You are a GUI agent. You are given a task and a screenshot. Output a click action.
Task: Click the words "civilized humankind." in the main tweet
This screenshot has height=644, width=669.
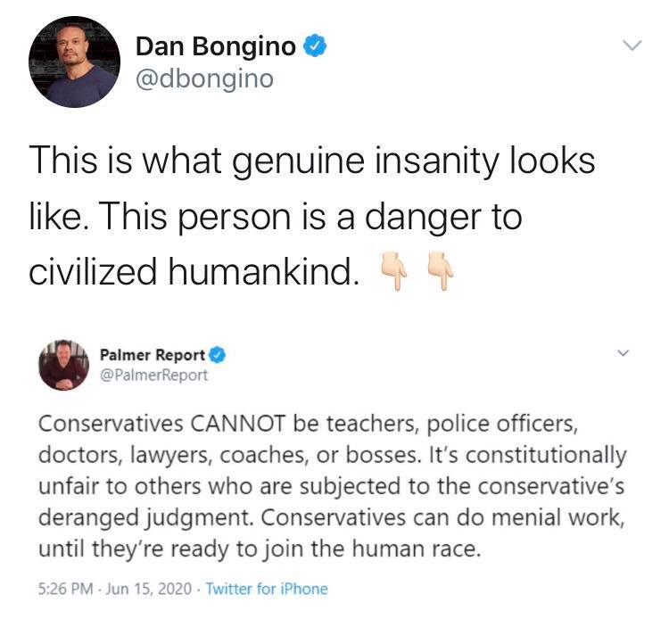(194, 271)
